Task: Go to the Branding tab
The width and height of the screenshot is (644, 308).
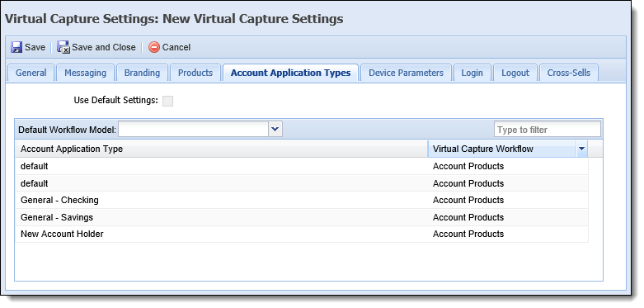Action: click(x=142, y=73)
